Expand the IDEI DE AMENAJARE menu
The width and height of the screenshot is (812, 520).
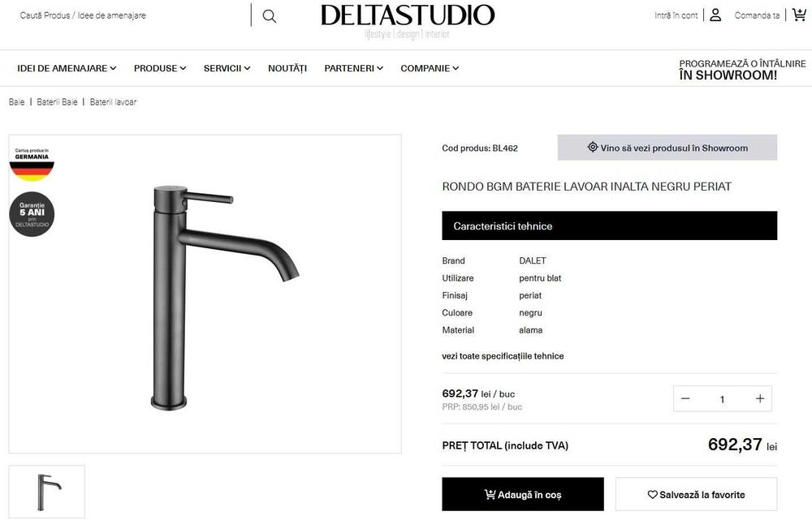pyautogui.click(x=67, y=68)
